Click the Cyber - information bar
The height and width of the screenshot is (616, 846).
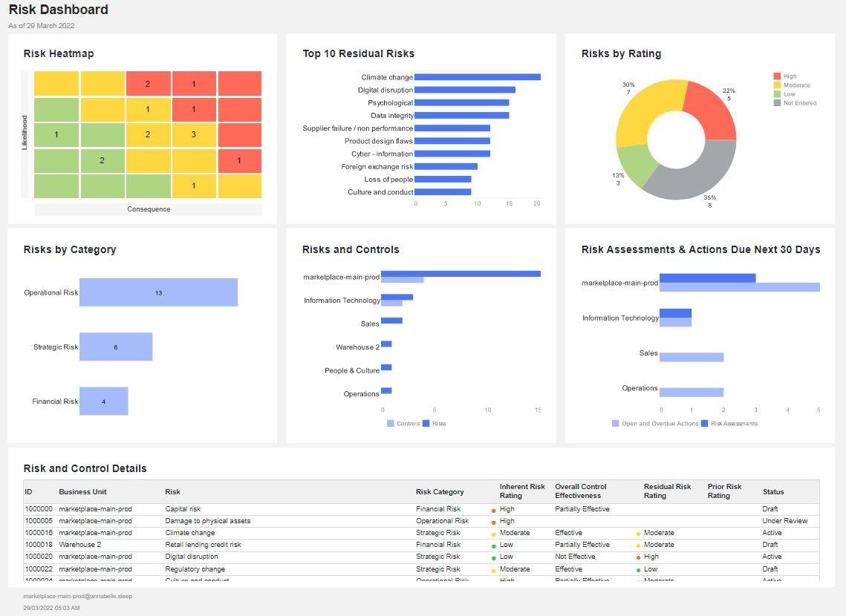click(x=452, y=154)
